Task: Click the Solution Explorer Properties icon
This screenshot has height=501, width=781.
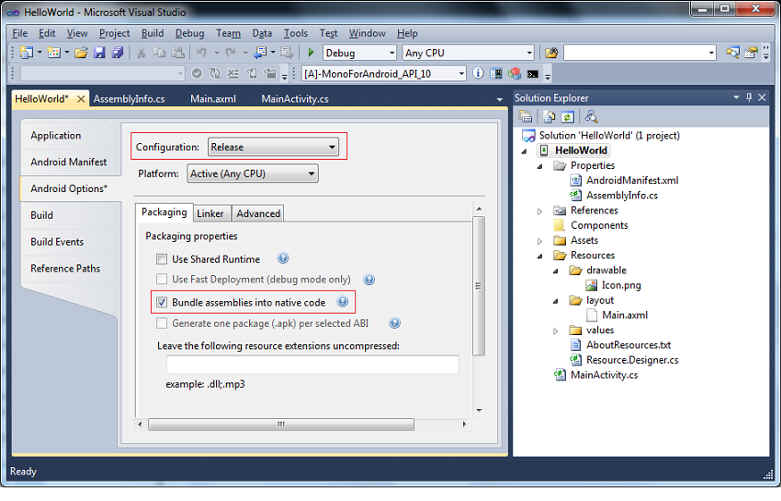Action: (x=525, y=117)
